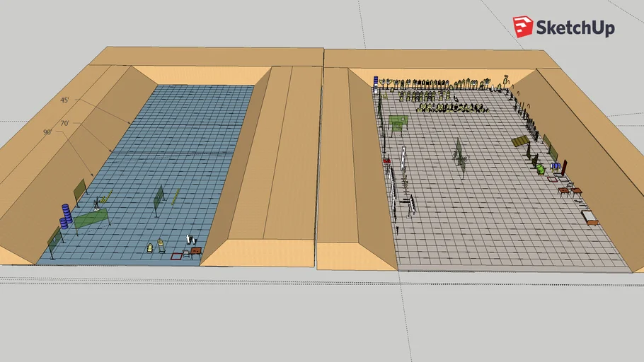Select the stacked blue barrels on left range

tap(65, 216)
